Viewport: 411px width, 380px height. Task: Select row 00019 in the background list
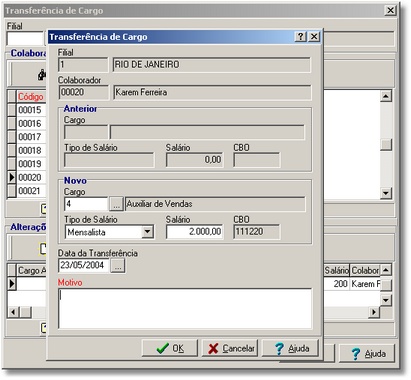click(x=30, y=164)
